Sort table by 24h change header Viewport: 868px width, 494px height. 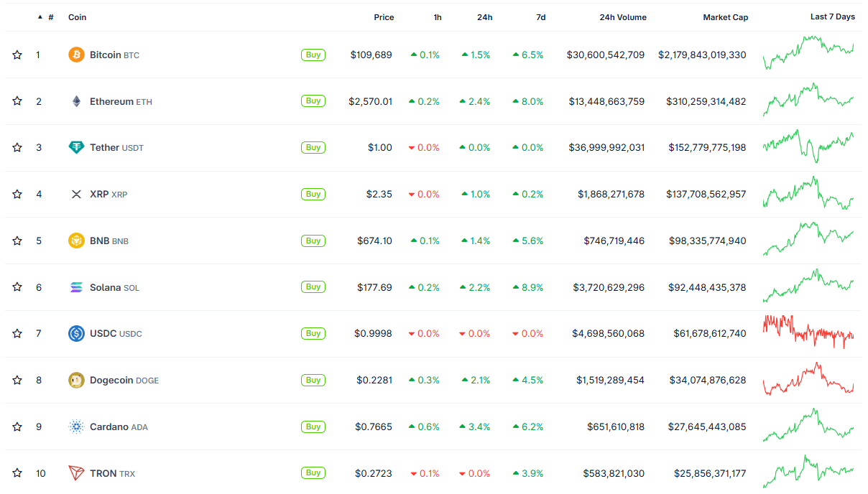484,17
